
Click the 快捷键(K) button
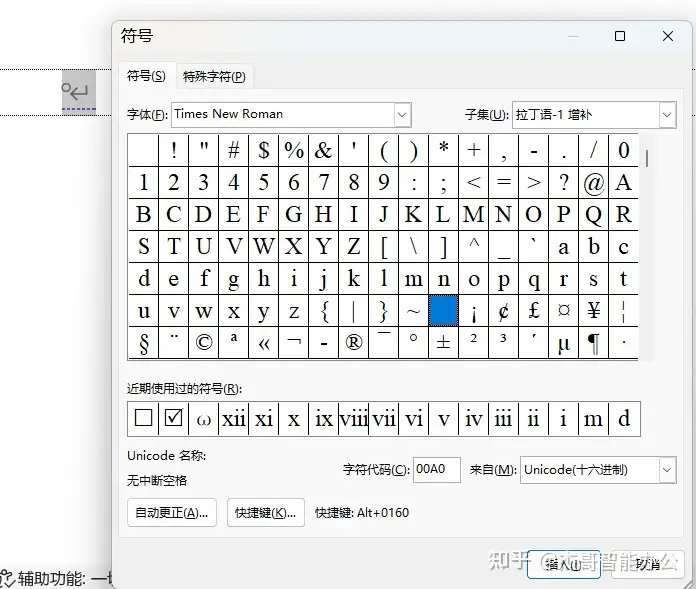265,513
